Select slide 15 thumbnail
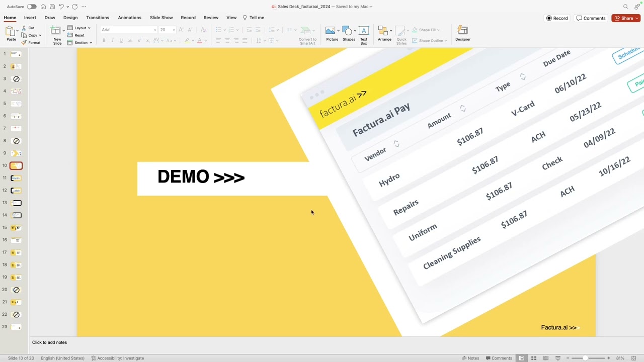This screenshot has height=362, width=644. point(17,228)
